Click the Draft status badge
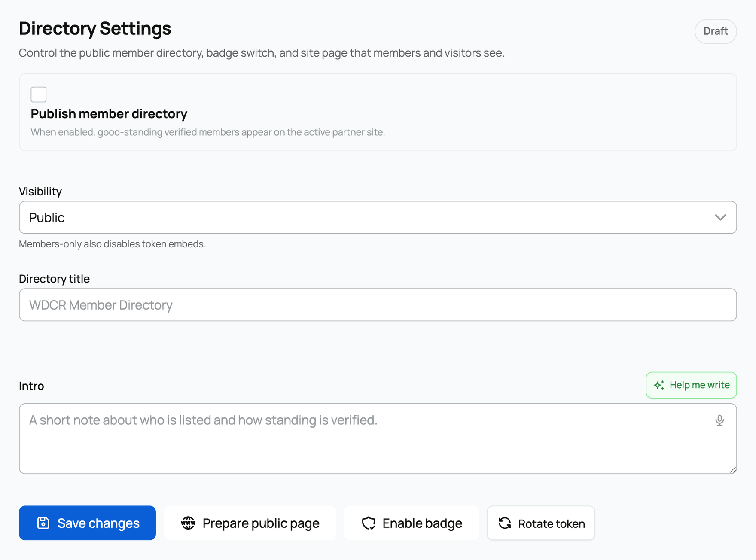This screenshot has height=560, width=756. (x=716, y=31)
